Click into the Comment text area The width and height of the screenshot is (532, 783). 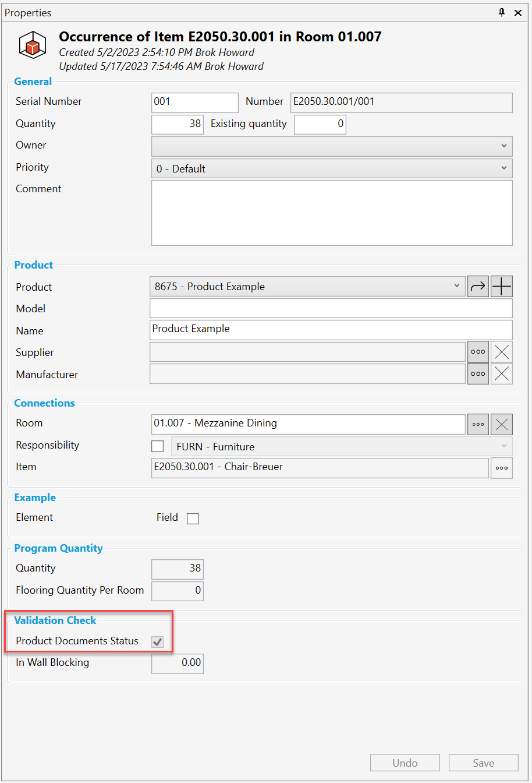332,213
